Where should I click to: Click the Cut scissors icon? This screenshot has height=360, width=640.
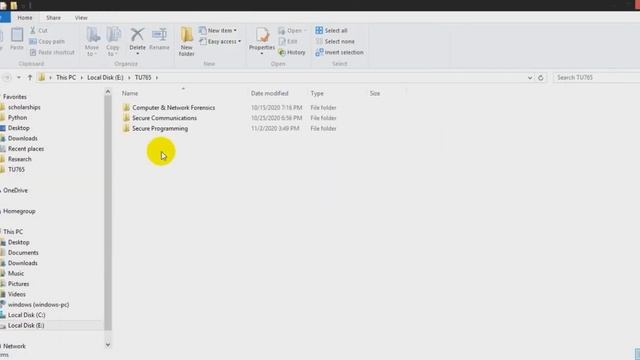tap(33, 31)
